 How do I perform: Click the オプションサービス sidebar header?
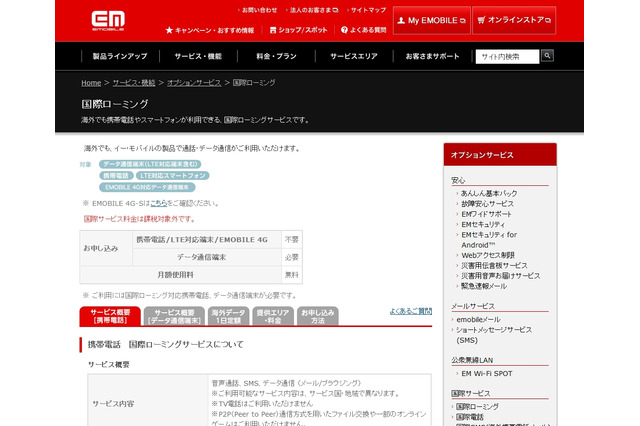coord(500,155)
